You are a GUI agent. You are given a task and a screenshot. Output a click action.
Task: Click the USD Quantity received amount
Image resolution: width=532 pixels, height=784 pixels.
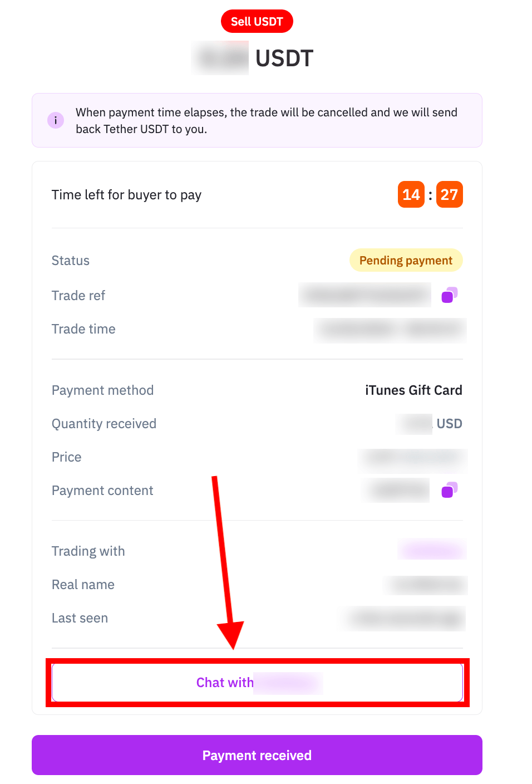(429, 424)
